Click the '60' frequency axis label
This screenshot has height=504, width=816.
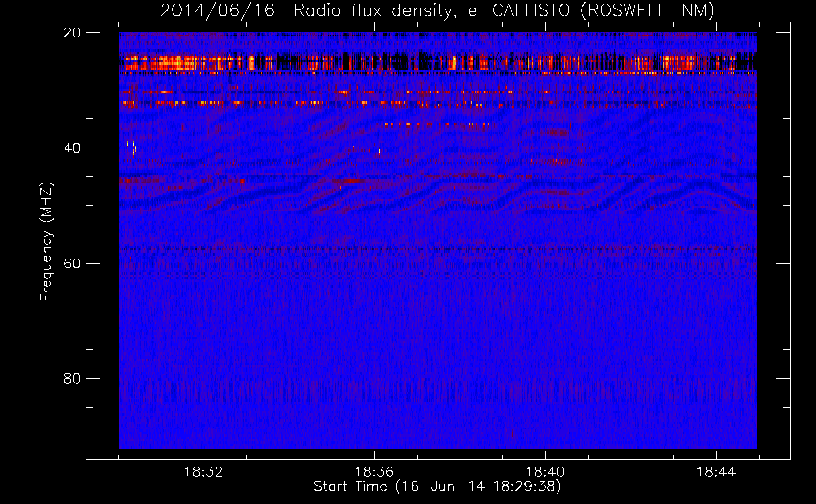click(72, 264)
